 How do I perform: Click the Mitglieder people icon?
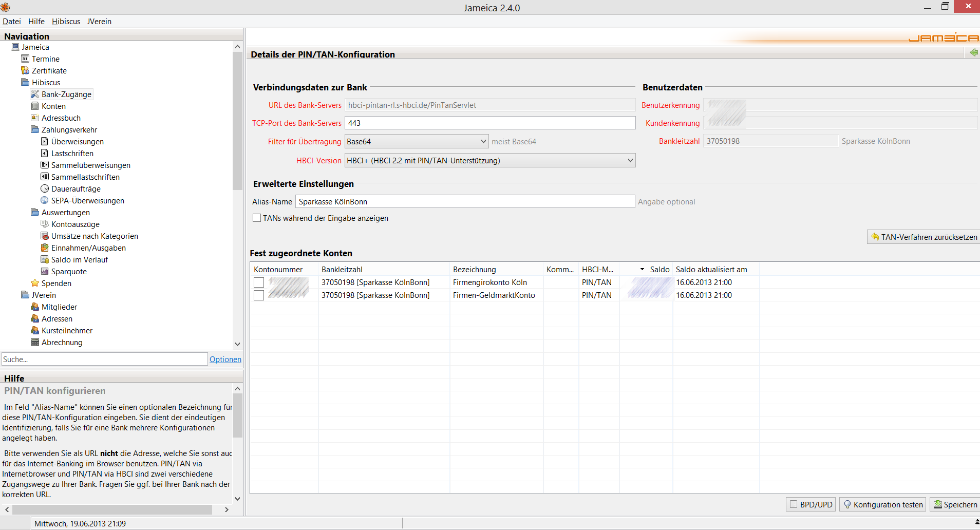pos(35,307)
